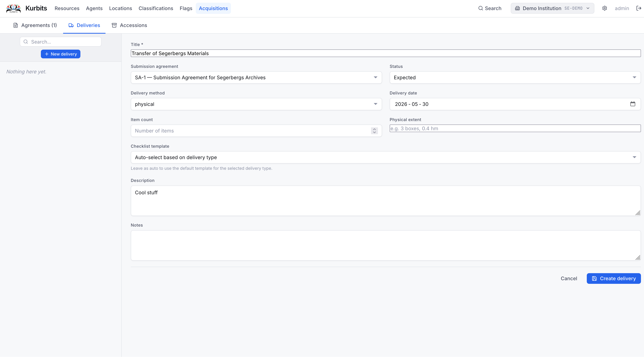This screenshot has width=644, height=357.
Task: Click Cancel
Action: 569,278
